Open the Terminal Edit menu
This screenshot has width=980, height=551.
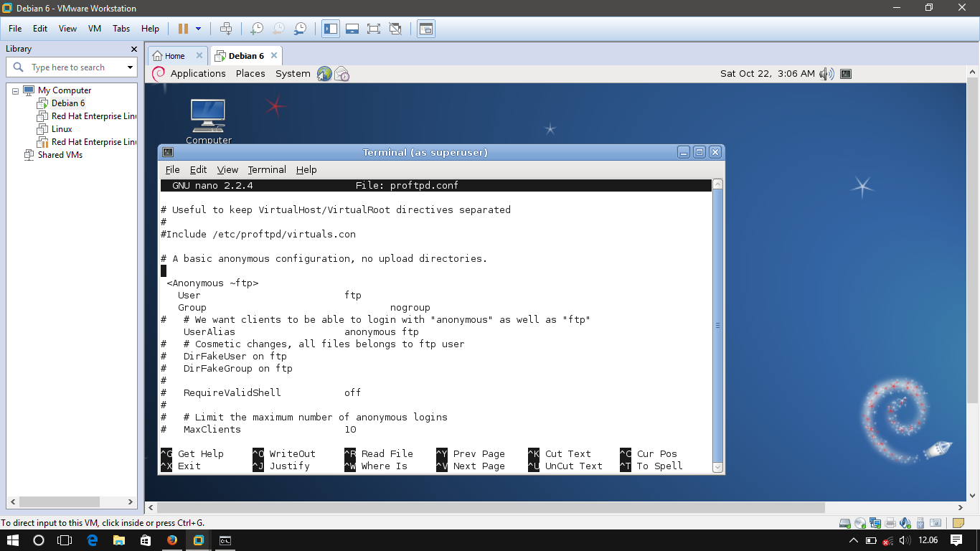tap(198, 169)
